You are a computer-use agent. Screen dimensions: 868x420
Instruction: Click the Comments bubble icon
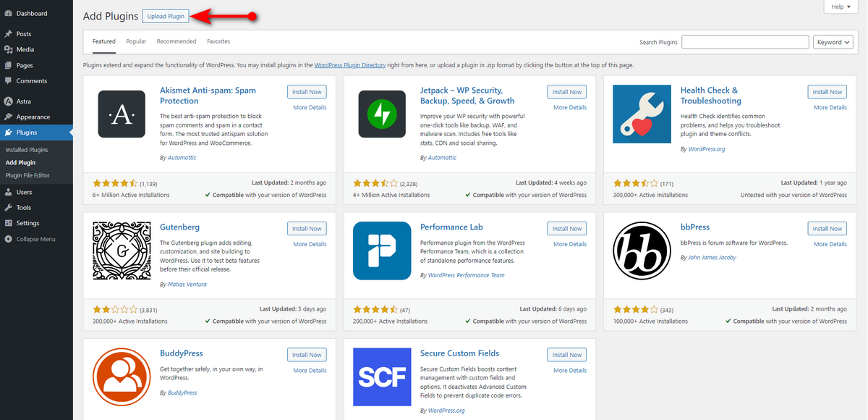click(8, 81)
